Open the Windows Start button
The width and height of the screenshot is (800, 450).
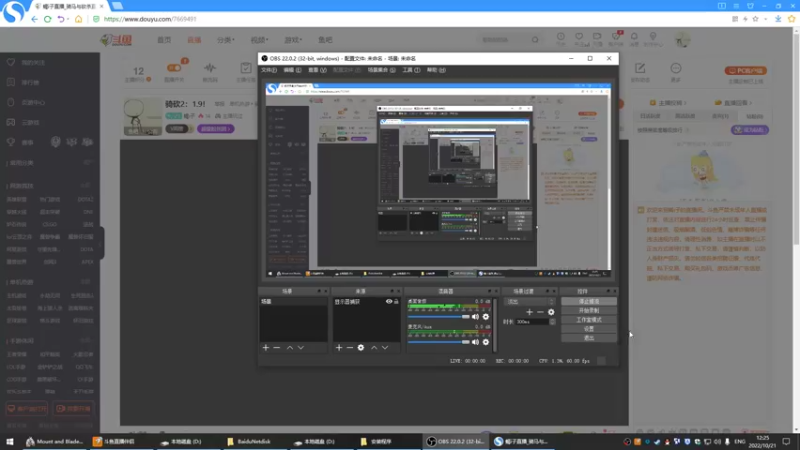(10, 441)
